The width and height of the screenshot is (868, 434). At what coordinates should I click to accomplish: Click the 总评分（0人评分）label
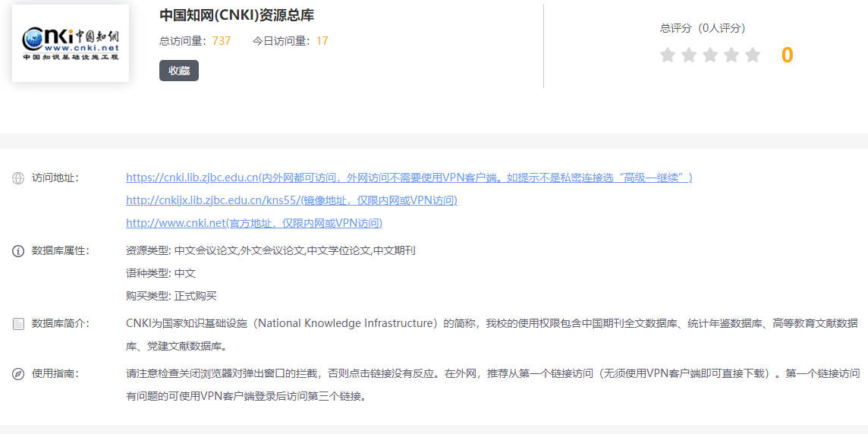pos(703,28)
